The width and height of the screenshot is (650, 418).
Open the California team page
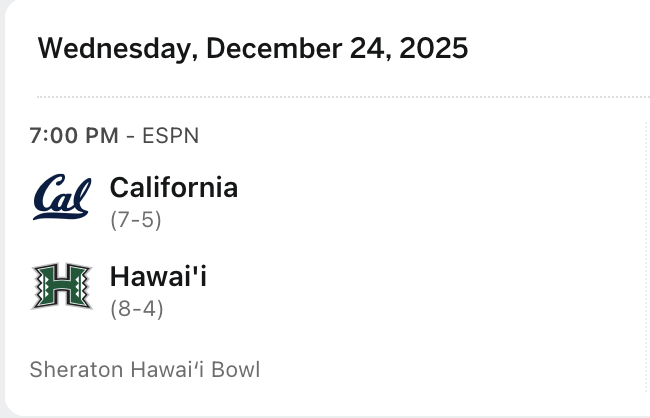pos(173,187)
